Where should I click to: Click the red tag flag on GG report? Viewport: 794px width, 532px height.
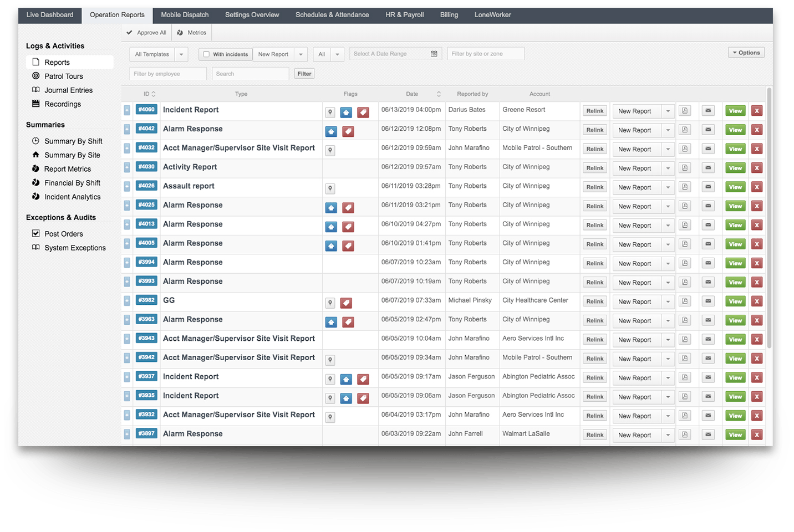tap(346, 303)
